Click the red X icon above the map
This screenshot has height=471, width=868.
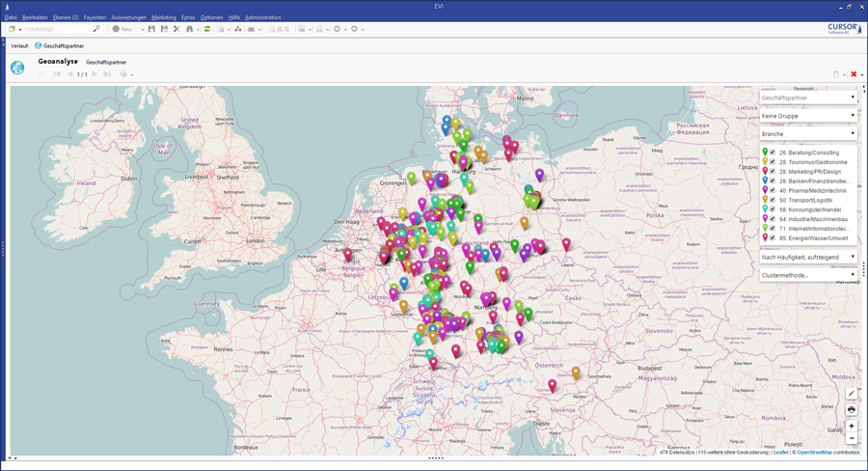click(853, 74)
